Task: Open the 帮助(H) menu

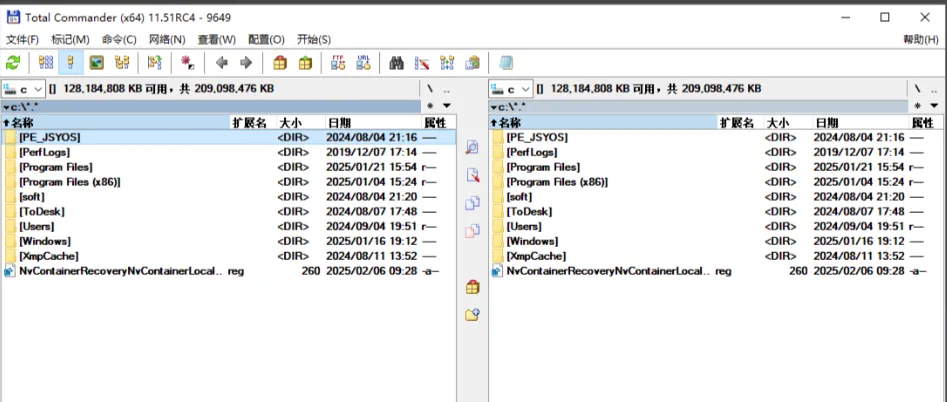Action: 920,40
